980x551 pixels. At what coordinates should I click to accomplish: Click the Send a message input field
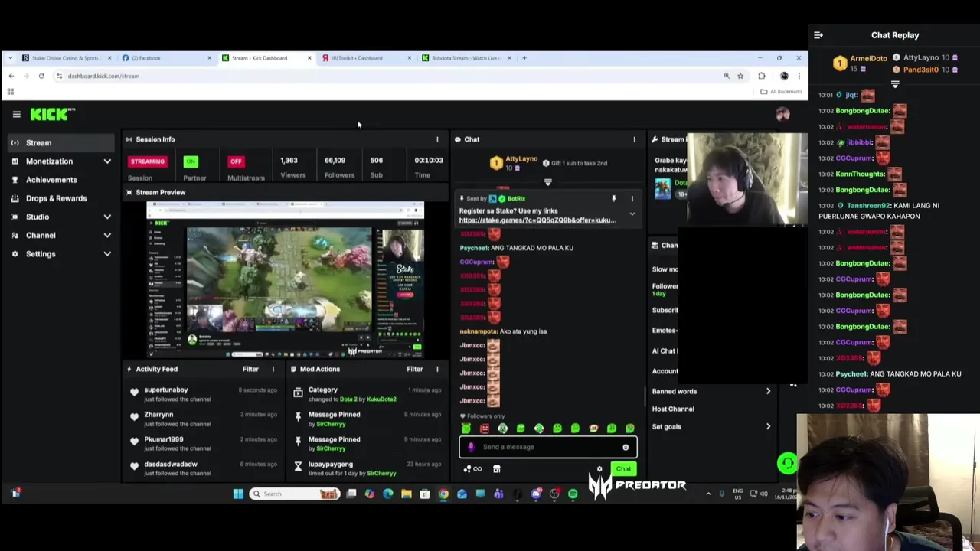tap(547, 447)
